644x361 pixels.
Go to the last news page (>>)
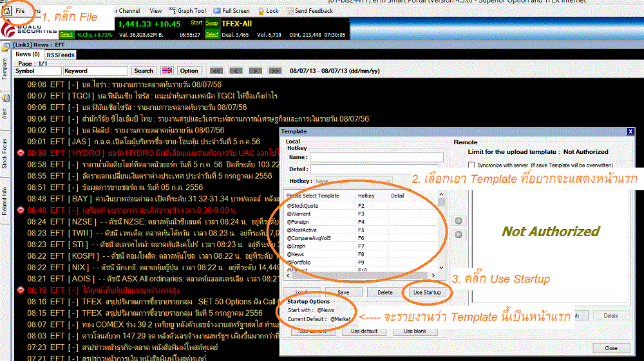click(275, 71)
